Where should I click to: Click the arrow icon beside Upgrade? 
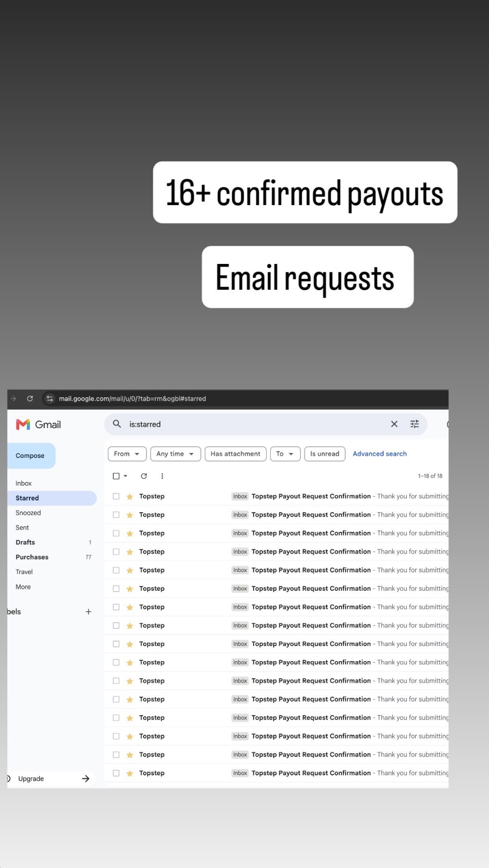86,778
